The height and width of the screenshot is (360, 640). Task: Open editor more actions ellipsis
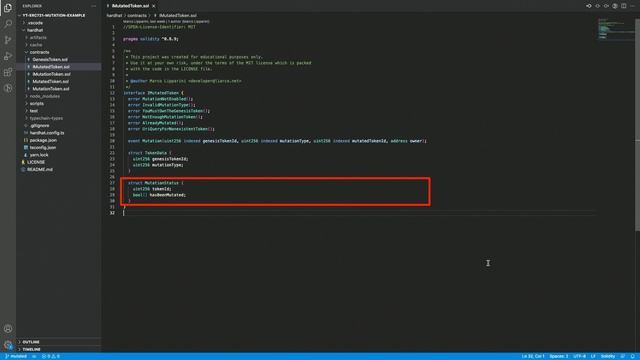[632, 6]
